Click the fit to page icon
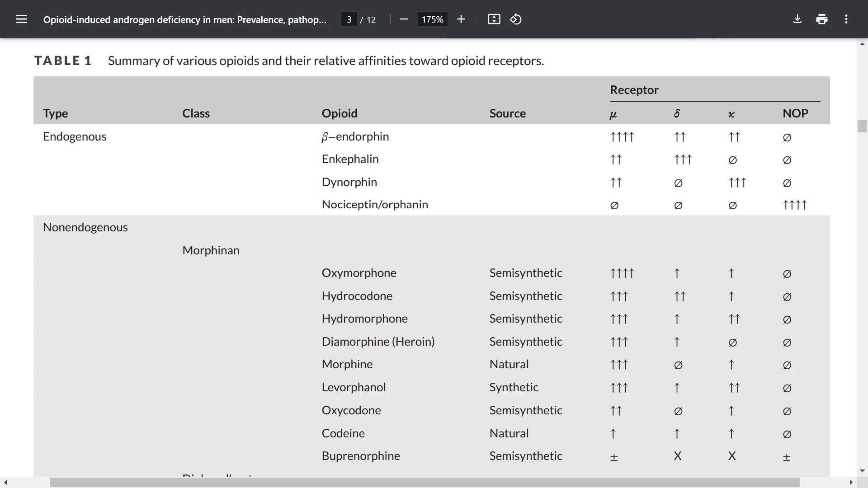The width and height of the screenshot is (868, 488). [494, 19]
